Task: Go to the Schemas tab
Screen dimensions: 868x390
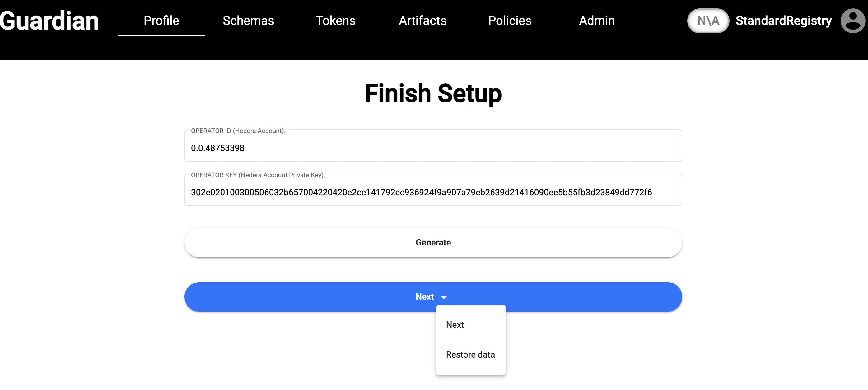Action: [248, 21]
